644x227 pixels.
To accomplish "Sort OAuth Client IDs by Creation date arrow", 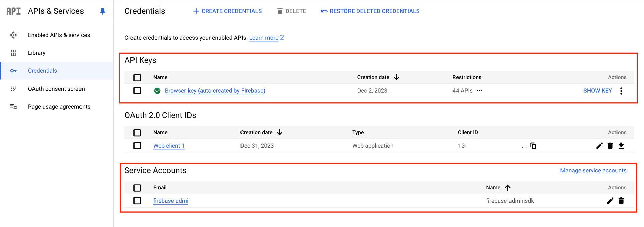I will coord(280,133).
